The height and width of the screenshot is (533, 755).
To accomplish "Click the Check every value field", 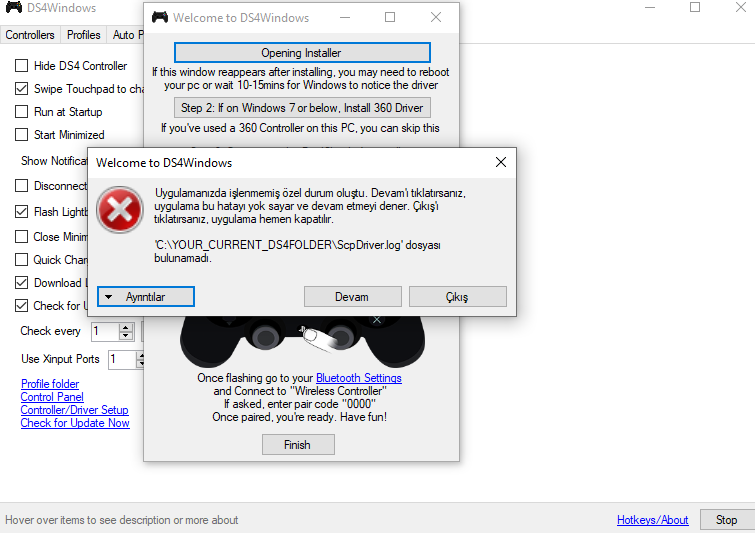I will 105,331.
